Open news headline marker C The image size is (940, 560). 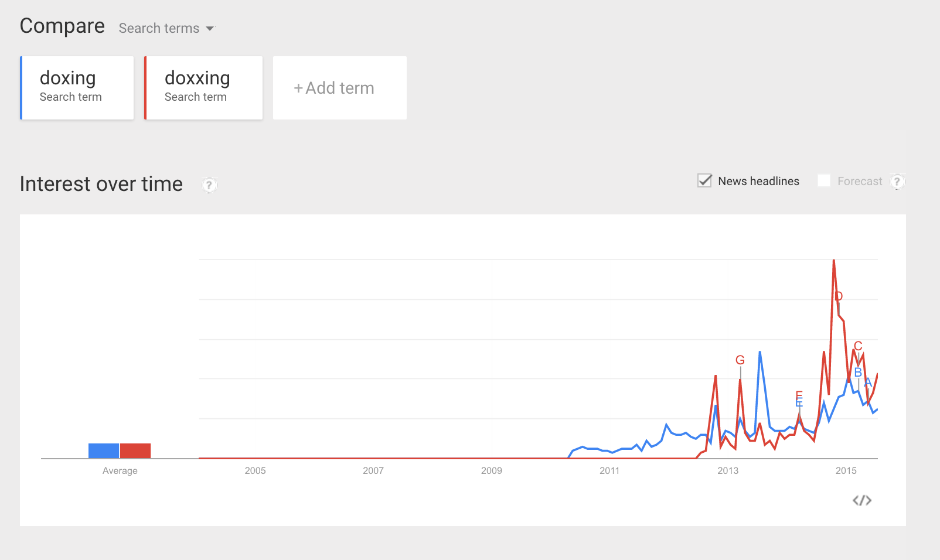tap(858, 346)
